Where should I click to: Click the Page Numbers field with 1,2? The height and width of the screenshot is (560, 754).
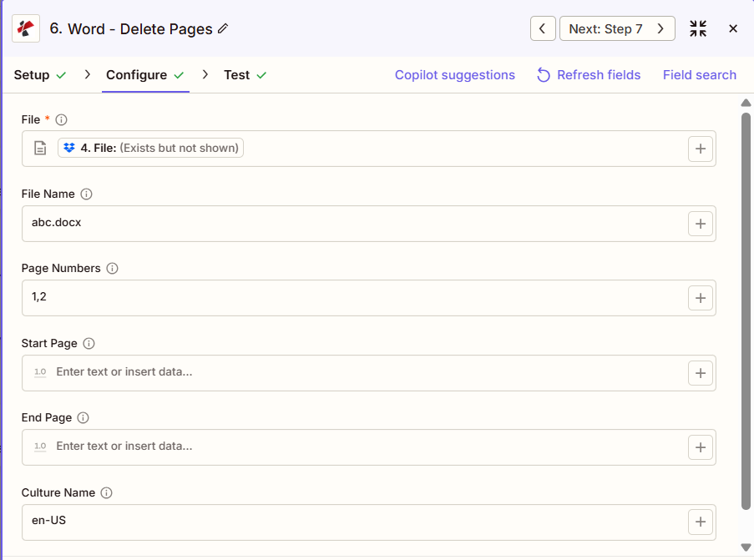[x=369, y=298]
